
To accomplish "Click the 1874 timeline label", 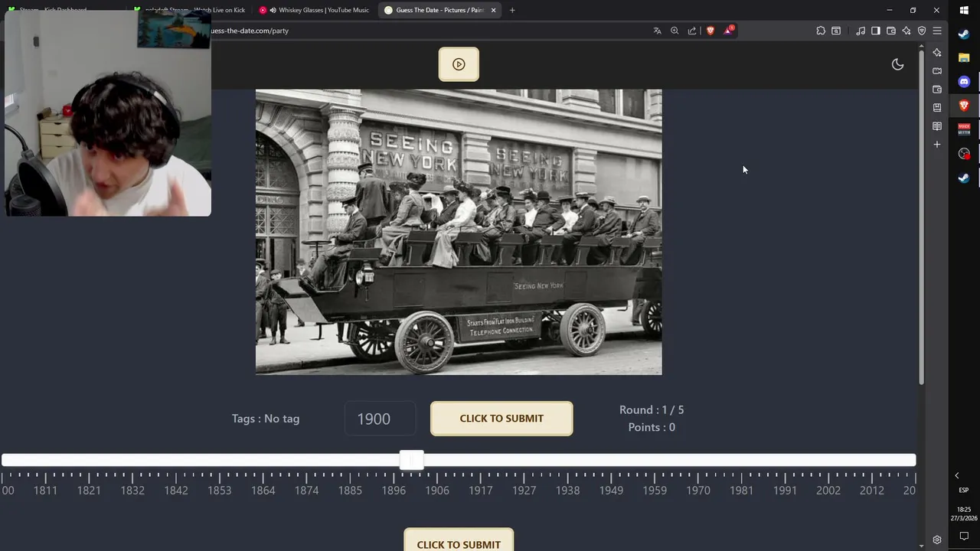I will (306, 491).
